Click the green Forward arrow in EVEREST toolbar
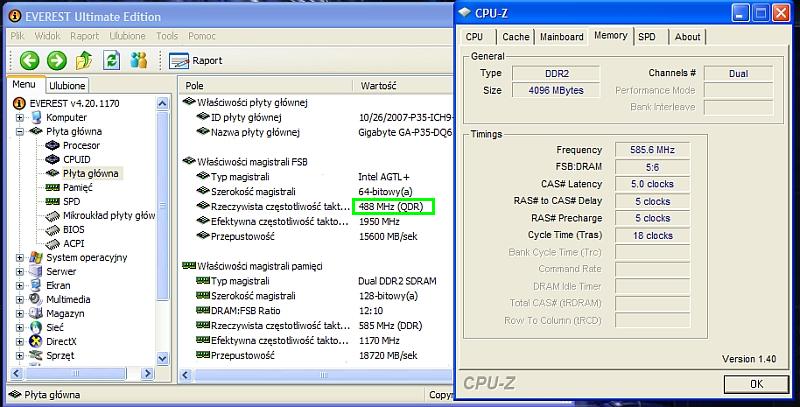This screenshot has height=407, width=800. 57,60
